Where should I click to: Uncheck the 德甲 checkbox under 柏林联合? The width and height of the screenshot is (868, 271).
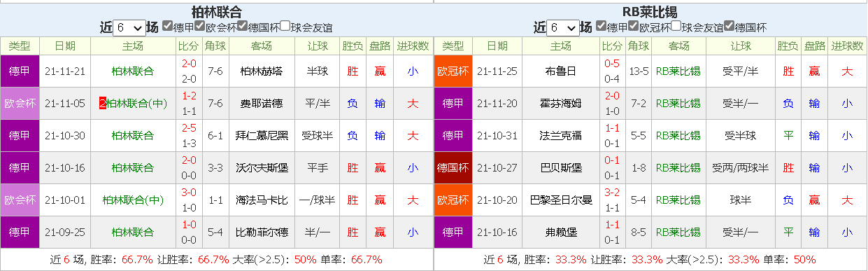[x=167, y=26]
